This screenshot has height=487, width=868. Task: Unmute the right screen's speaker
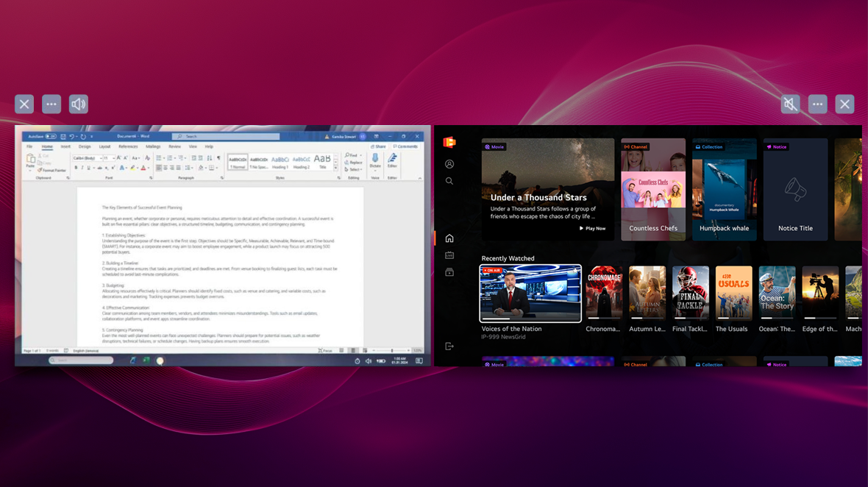click(x=790, y=104)
